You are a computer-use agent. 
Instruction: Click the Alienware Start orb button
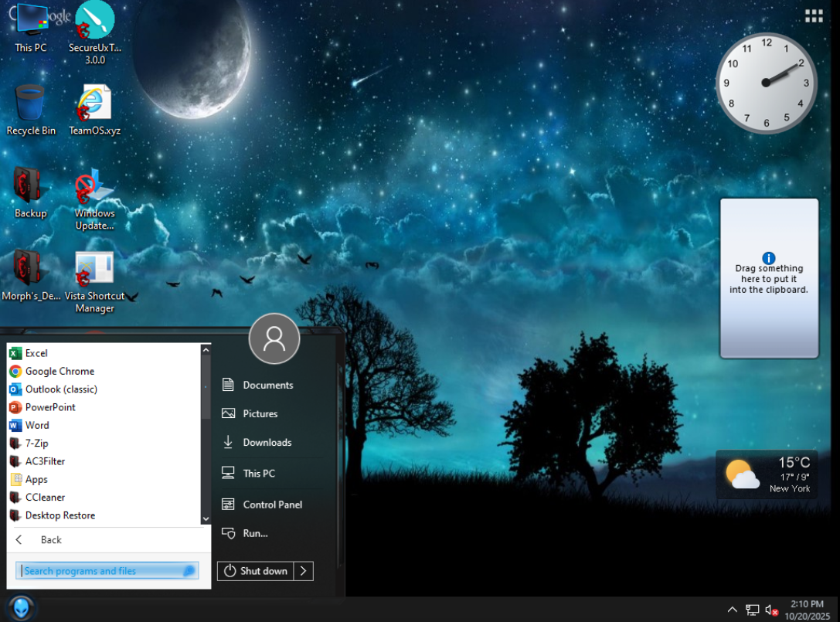click(22, 609)
